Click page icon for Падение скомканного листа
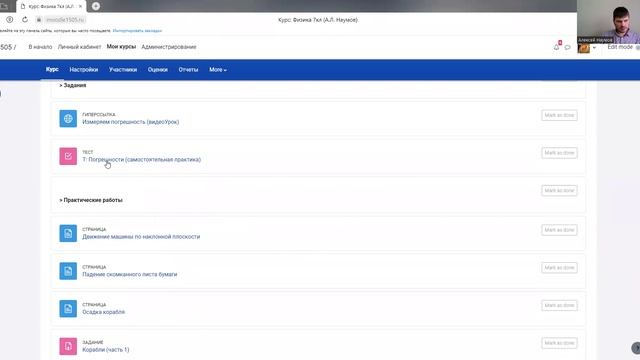 (68, 271)
